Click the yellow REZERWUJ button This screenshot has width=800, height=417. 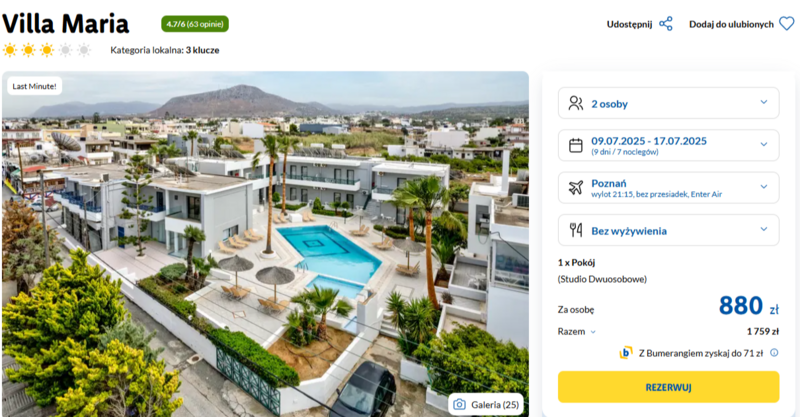(x=668, y=387)
